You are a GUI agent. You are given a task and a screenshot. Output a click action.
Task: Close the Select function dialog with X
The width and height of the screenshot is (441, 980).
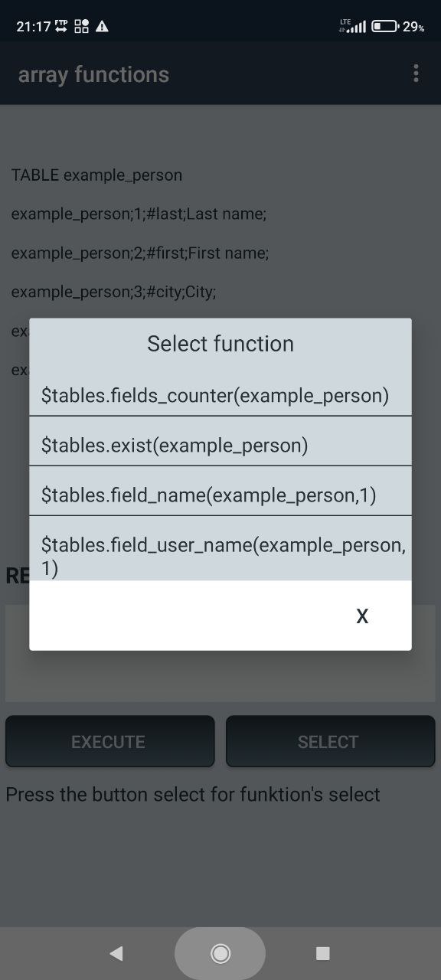coord(362,616)
